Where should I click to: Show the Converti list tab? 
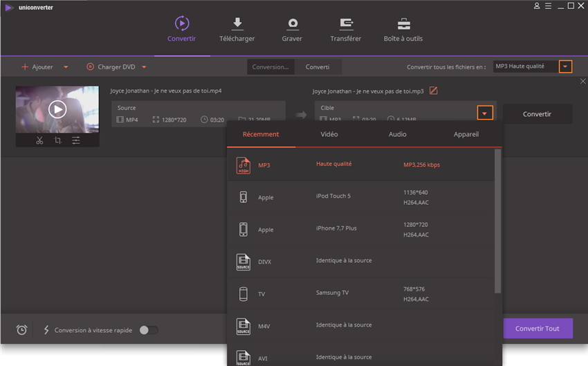pos(318,66)
